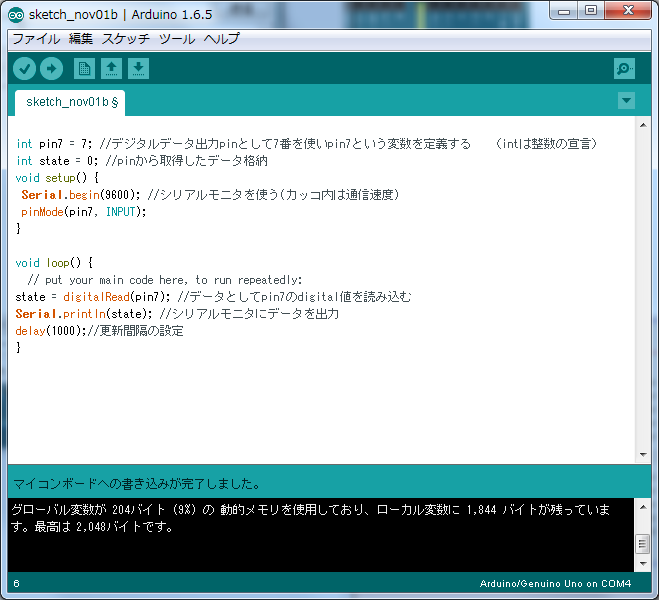Open a sketch with the up-arrow icon
Image resolution: width=659 pixels, height=600 pixels.
(111, 68)
